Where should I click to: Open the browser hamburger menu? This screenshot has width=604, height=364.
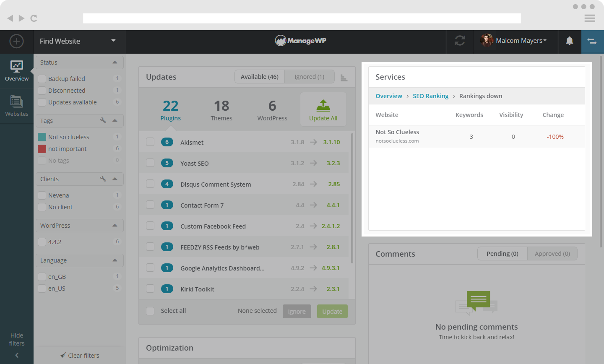tap(590, 18)
